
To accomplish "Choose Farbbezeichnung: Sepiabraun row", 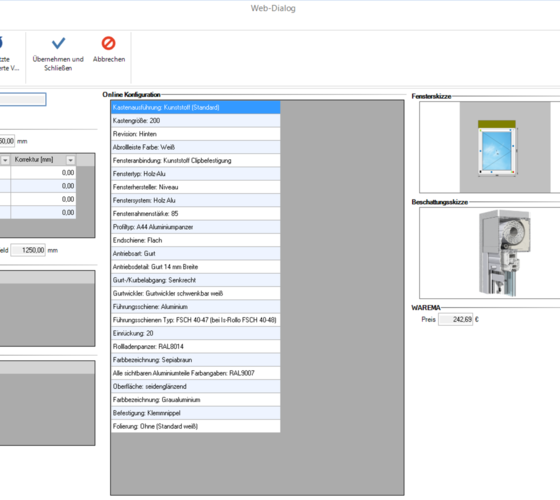I will 195,360.
